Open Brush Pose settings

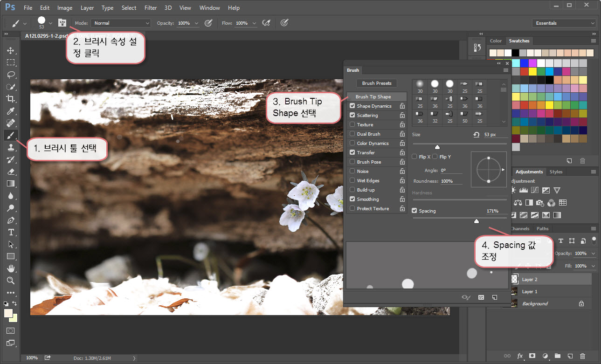(x=369, y=162)
